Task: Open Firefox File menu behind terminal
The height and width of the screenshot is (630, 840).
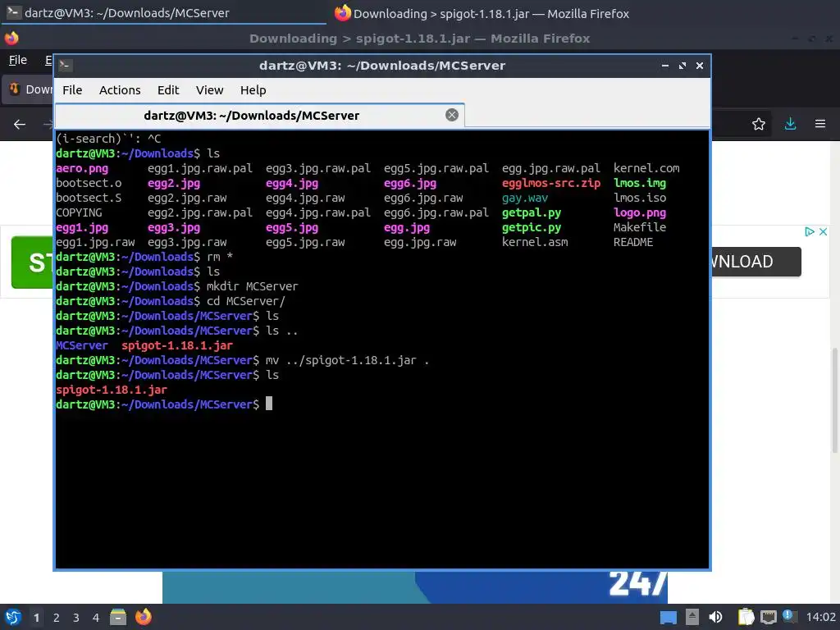Action: [x=18, y=60]
